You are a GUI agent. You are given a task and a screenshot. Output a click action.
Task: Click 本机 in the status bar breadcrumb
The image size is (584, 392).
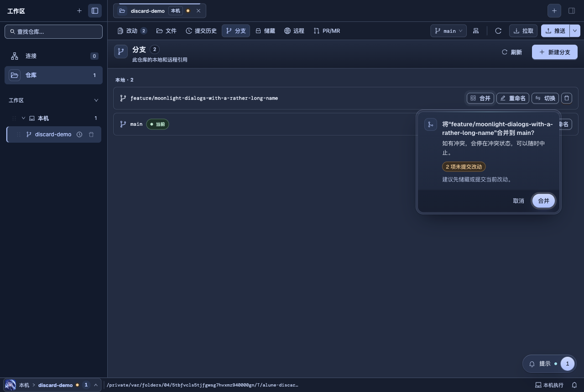point(24,385)
